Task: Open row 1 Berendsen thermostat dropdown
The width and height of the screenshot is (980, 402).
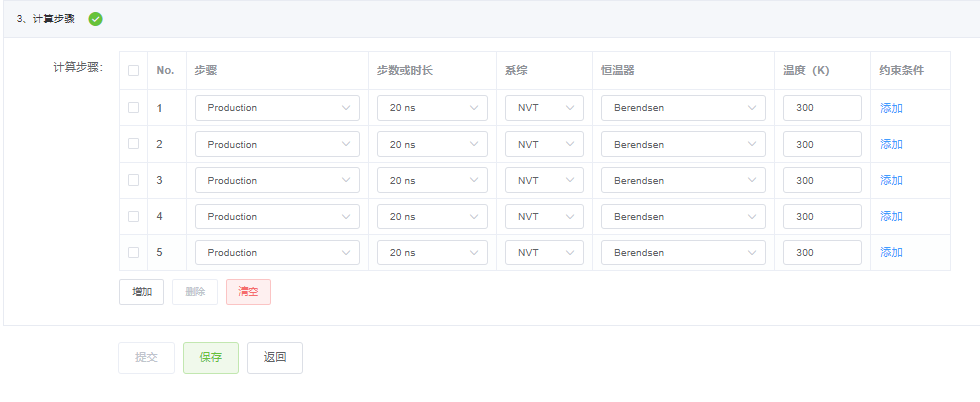Action: click(683, 108)
